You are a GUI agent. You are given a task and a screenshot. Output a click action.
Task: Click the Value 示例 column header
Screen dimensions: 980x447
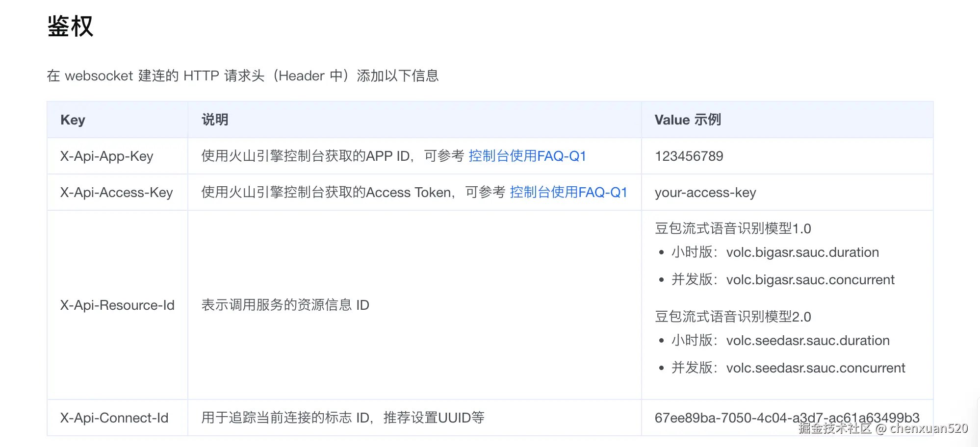point(688,120)
